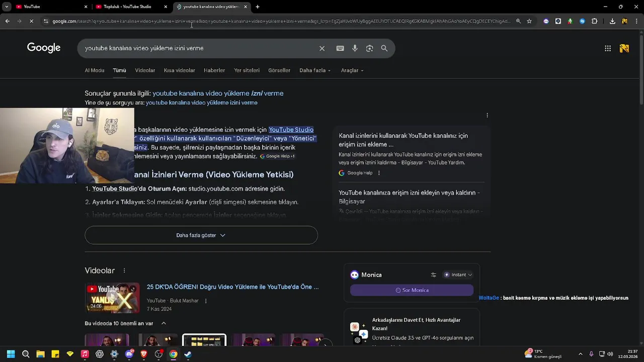This screenshot has height=362, width=644.
Task: Change Monica Instant model dropdown
Action: click(458, 275)
